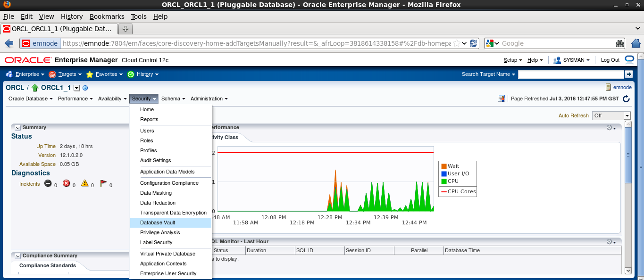Click the Favorites star icon

pyautogui.click(x=90, y=74)
